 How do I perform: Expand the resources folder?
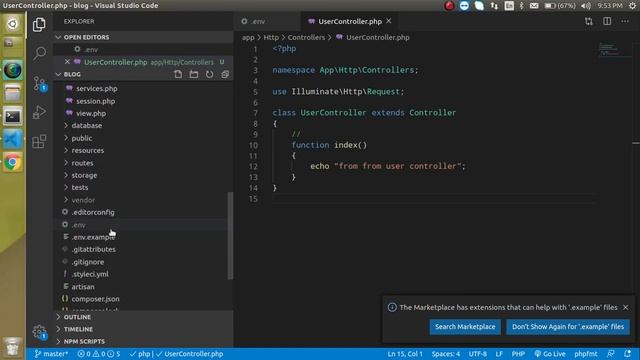88,151
